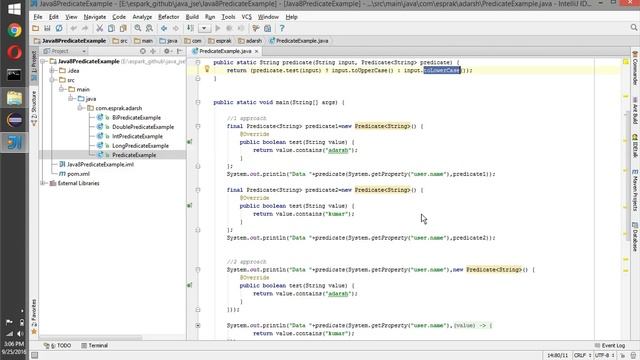Click the intention light bulb in gutter
Image resolution: width=640 pixels, height=360 pixels.
[207, 69]
